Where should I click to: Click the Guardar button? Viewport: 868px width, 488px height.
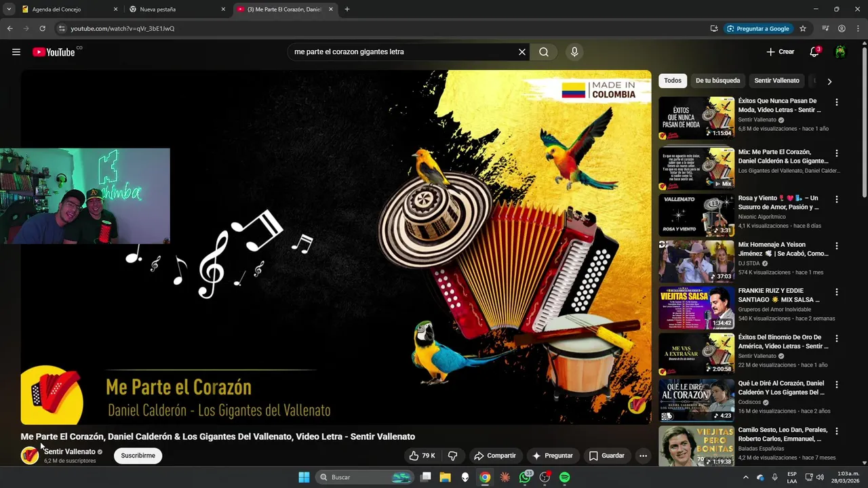point(606,455)
